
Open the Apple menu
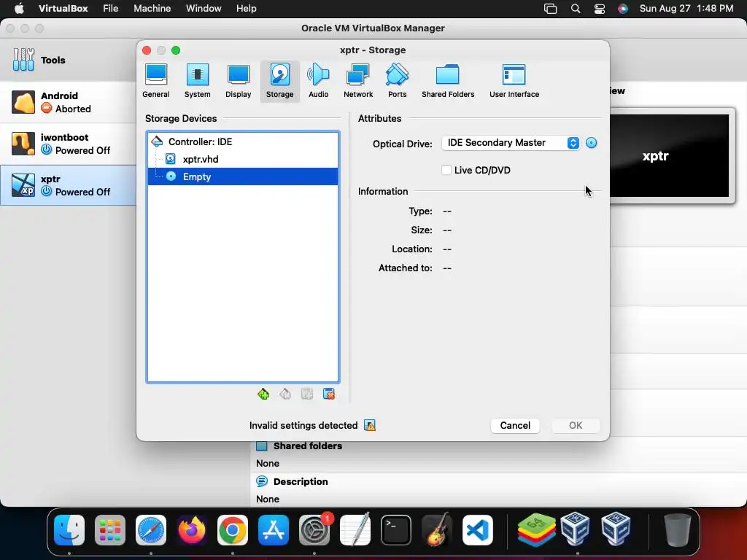pos(19,9)
